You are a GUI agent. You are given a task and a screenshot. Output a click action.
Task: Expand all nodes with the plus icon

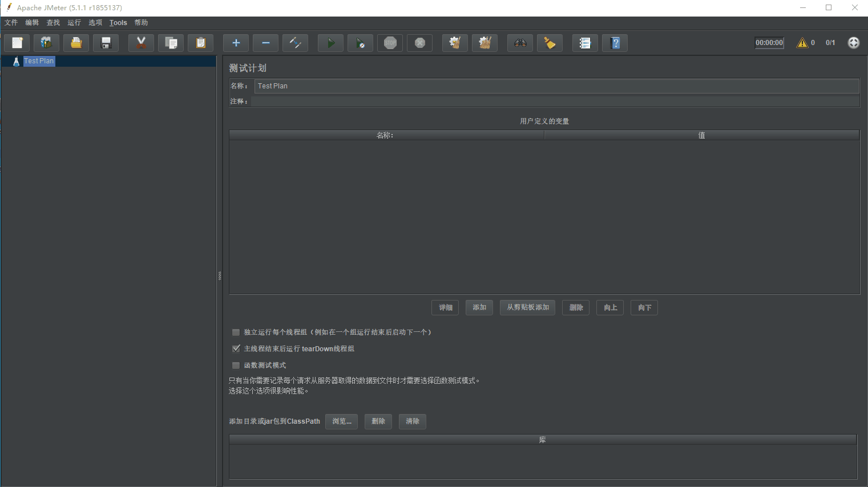(x=236, y=43)
